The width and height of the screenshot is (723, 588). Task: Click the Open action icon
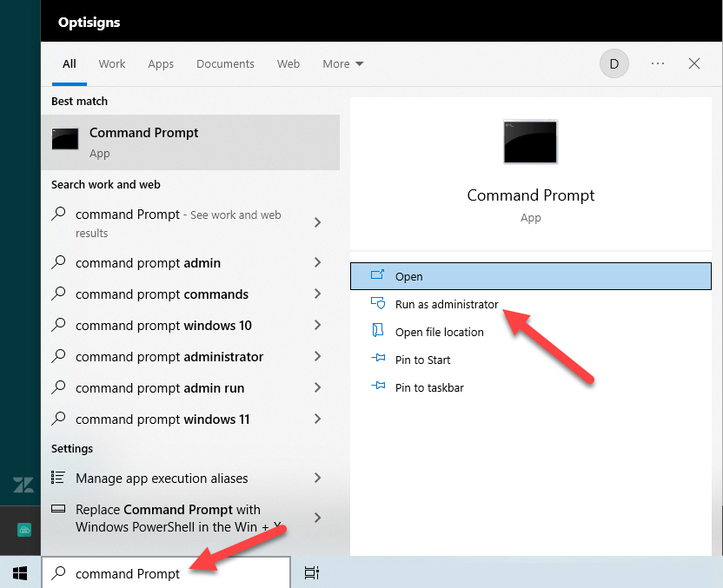[x=378, y=275]
